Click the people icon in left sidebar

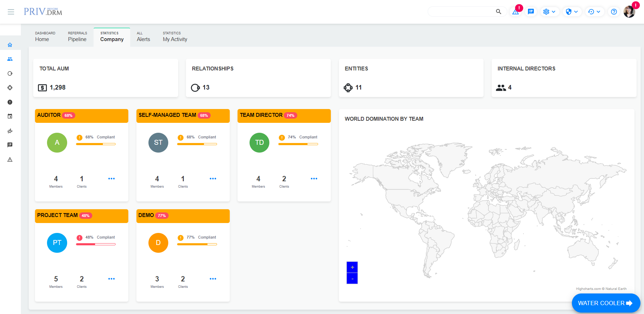(10, 59)
